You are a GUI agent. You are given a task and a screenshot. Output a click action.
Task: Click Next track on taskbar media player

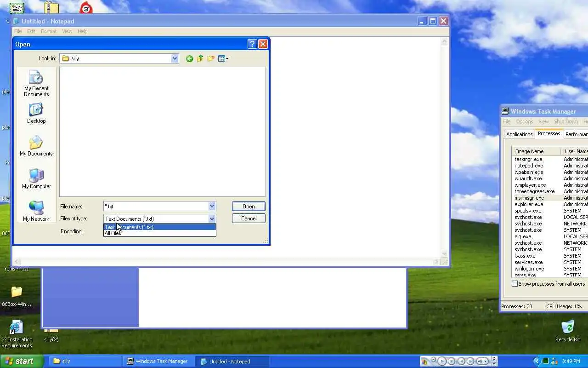470,361
